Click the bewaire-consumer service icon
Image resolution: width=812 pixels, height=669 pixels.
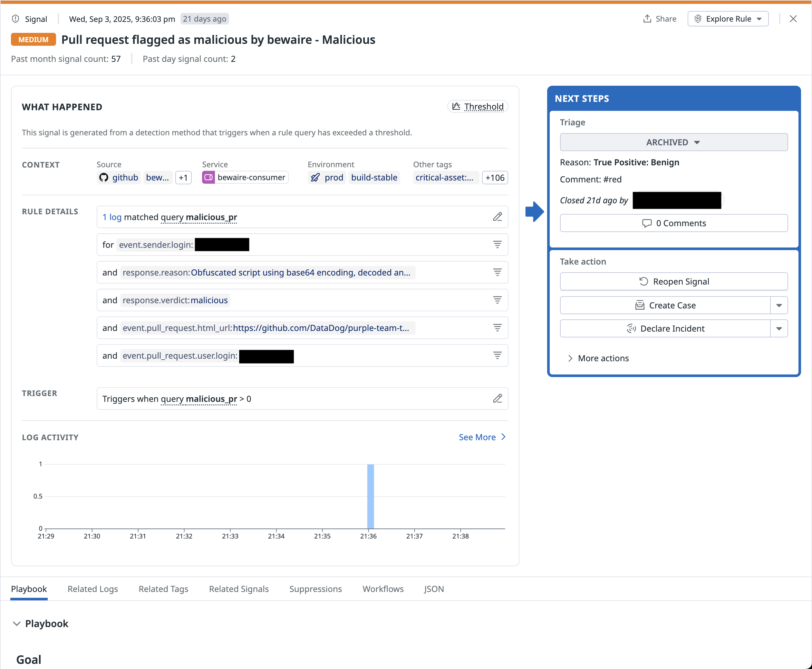click(x=208, y=177)
